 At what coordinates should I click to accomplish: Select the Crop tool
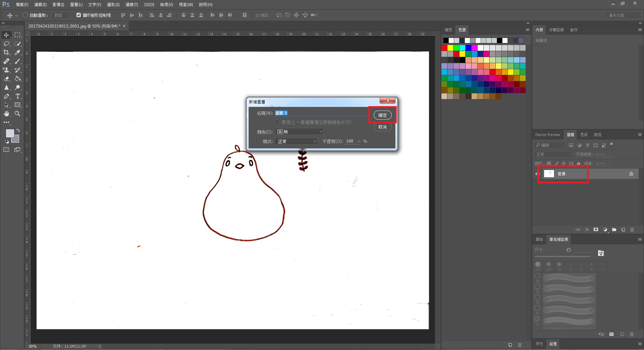pos(6,52)
